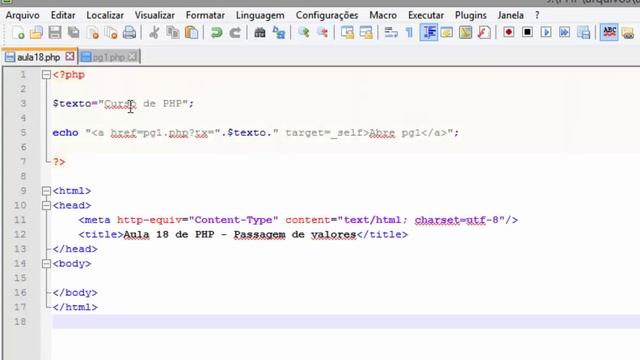Toggle the indent guide button

click(429, 32)
